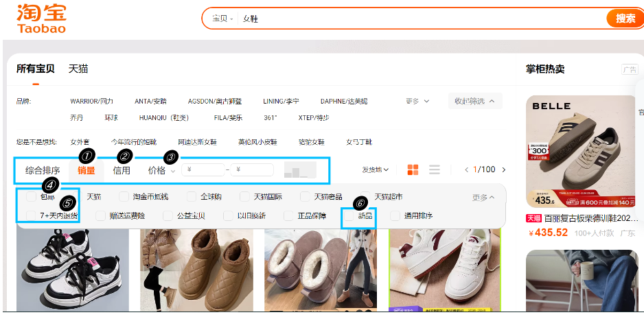Tick the 天猫奢品 checkbox

pos(305,197)
